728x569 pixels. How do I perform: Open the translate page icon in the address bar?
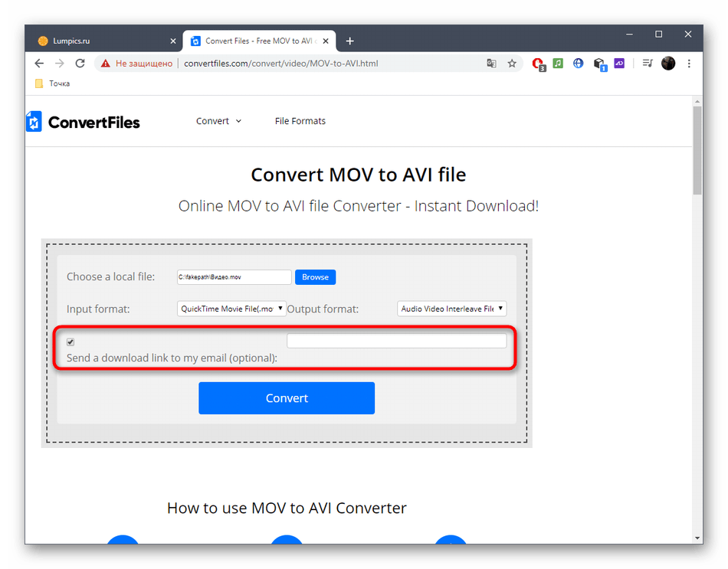pyautogui.click(x=491, y=63)
